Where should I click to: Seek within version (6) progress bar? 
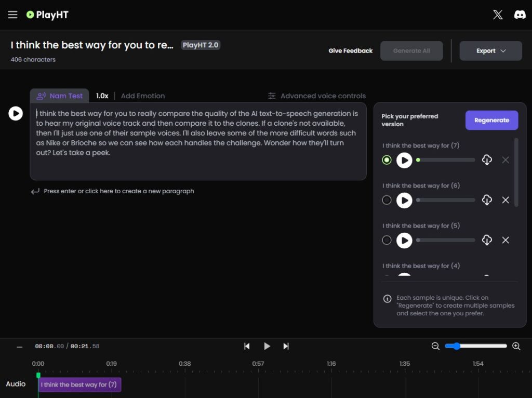445,200
